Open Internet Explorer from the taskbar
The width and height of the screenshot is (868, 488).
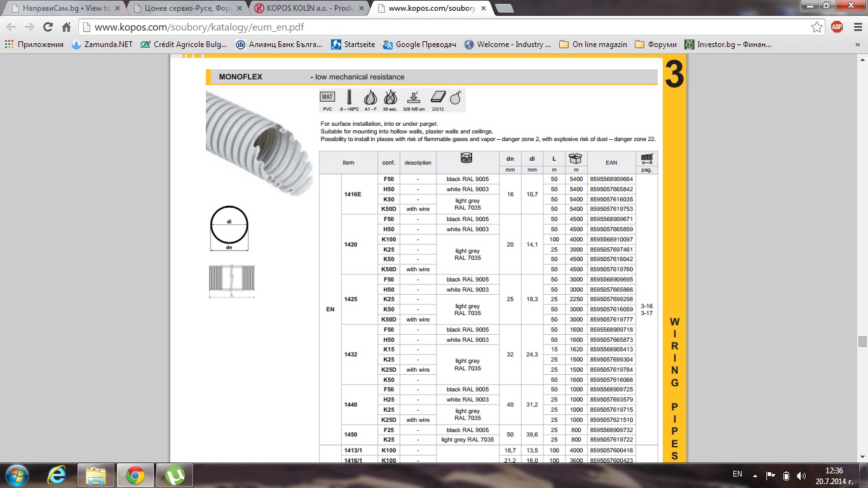click(x=57, y=475)
